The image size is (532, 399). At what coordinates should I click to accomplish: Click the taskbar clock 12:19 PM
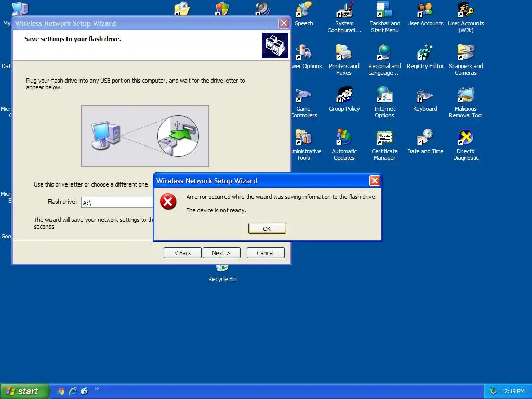513,391
